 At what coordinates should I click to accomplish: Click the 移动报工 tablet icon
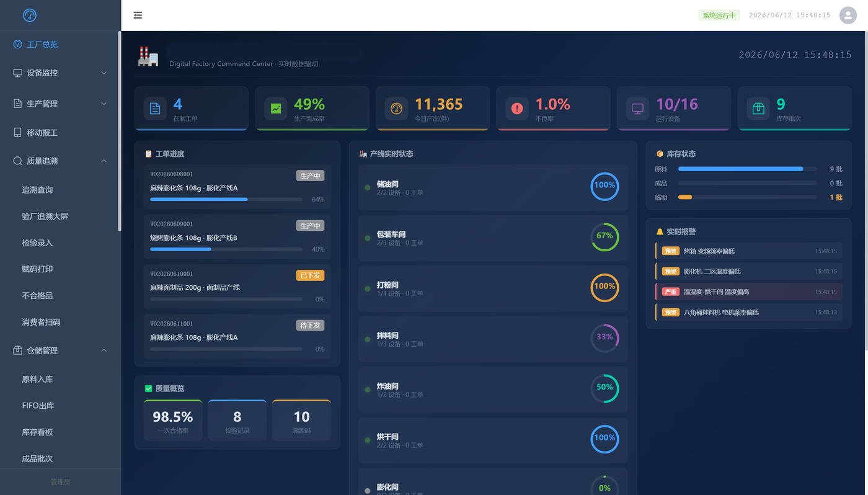(x=17, y=132)
